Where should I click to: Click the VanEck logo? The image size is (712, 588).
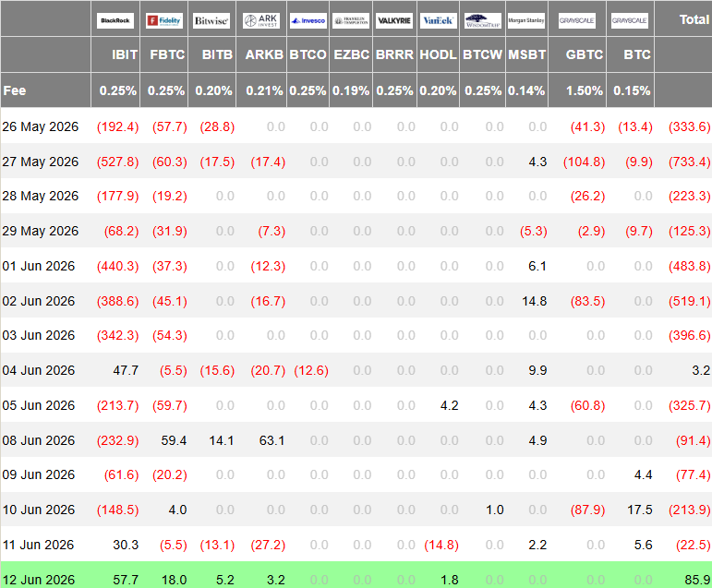click(x=438, y=20)
